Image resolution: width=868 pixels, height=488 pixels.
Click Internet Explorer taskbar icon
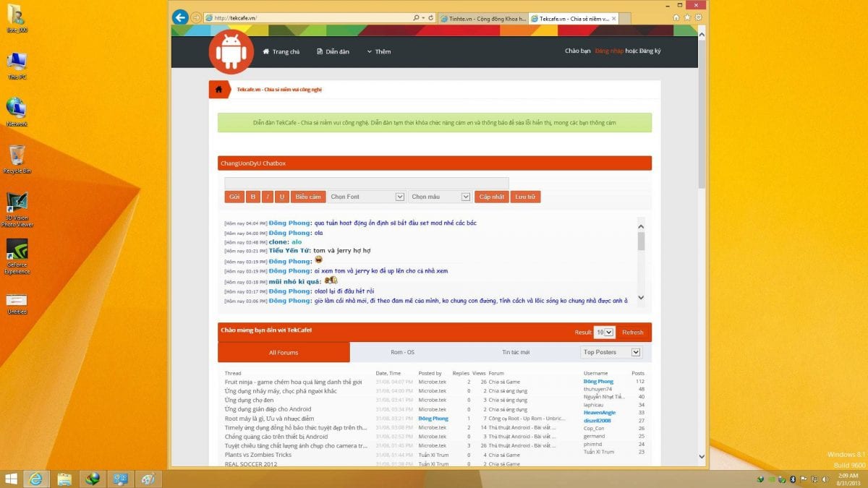[35, 479]
